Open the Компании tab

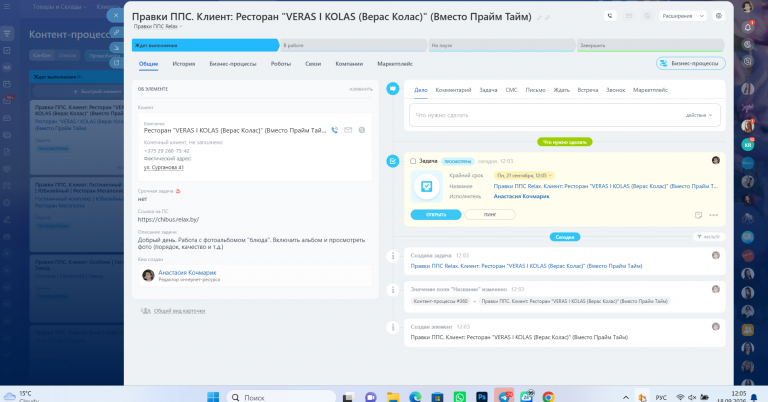[x=349, y=64]
